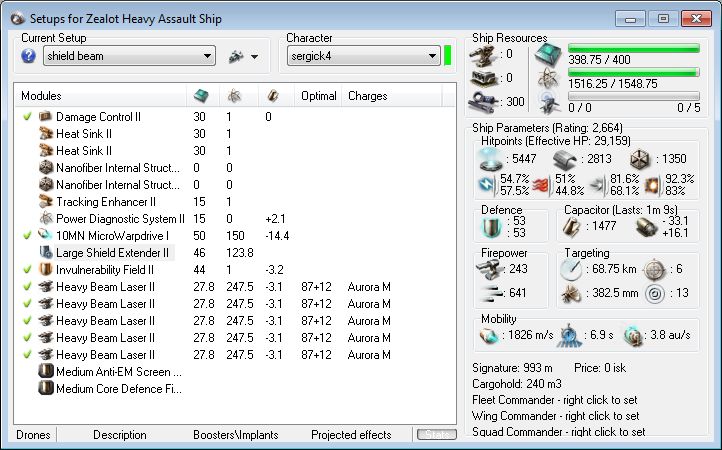
Task: Open the Character 'sergick4' dropdown
Action: click(x=364, y=56)
